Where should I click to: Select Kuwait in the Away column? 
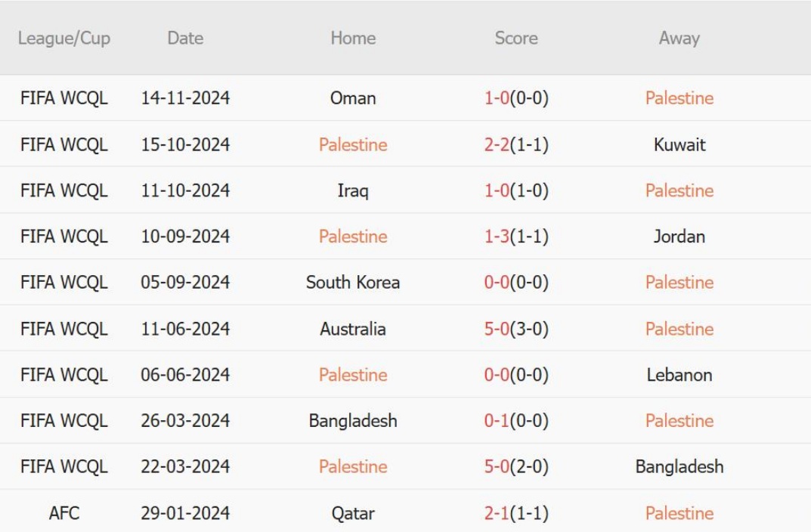coord(679,144)
